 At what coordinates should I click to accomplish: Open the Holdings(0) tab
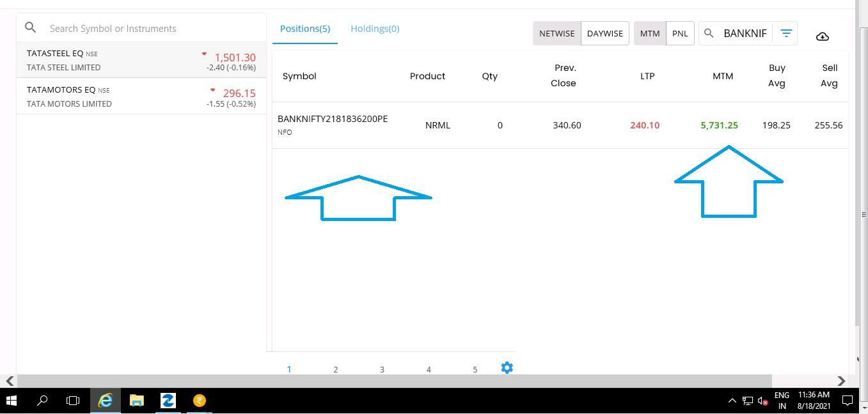pyautogui.click(x=375, y=29)
